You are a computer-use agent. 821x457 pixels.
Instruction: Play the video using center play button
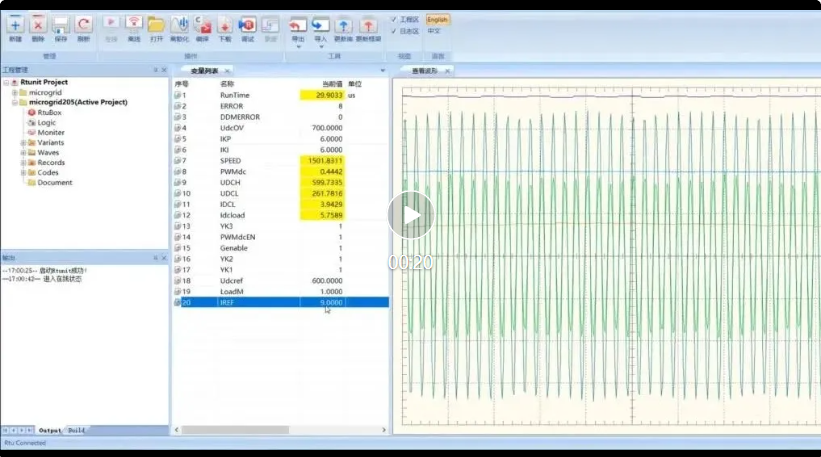pos(410,215)
